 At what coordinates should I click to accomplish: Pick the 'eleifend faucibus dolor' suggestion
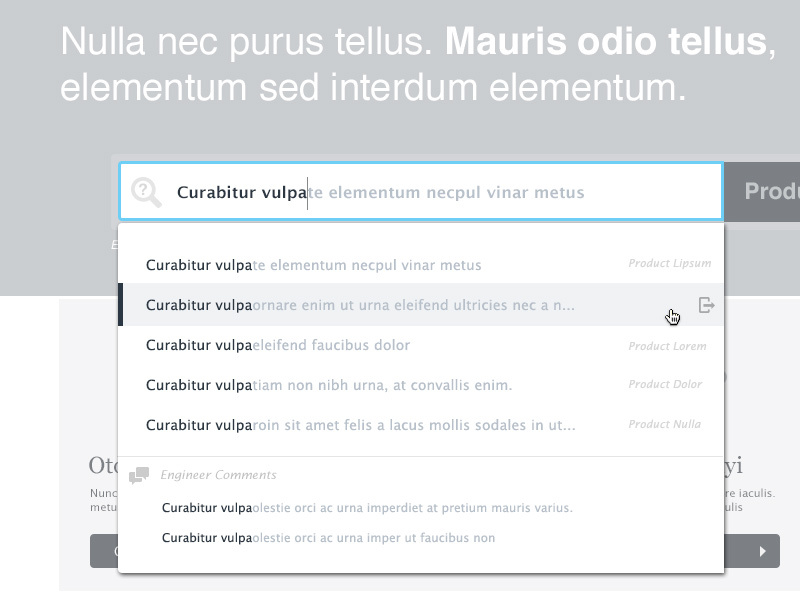click(x=278, y=345)
